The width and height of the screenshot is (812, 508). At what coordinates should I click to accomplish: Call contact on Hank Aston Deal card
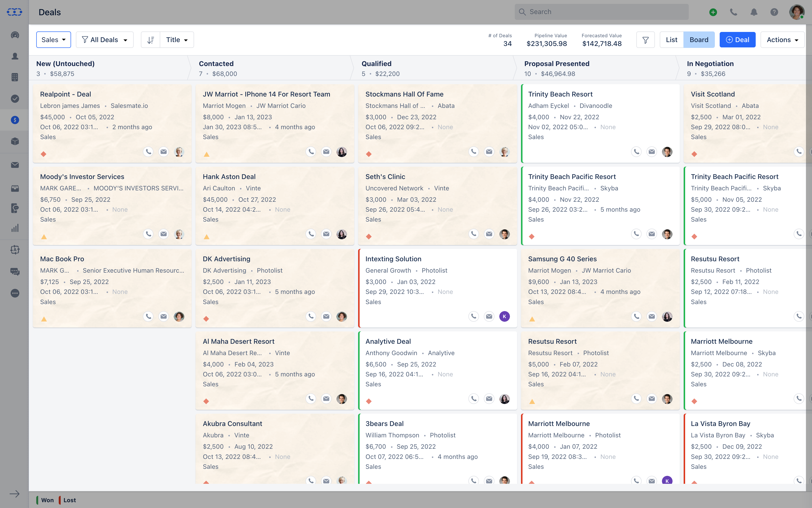(x=311, y=234)
